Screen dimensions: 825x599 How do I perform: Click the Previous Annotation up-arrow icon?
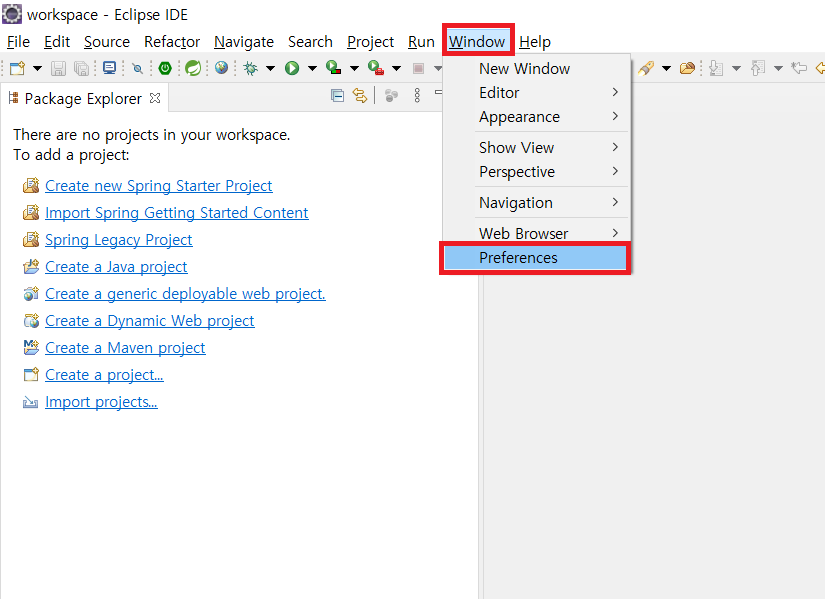(x=758, y=68)
